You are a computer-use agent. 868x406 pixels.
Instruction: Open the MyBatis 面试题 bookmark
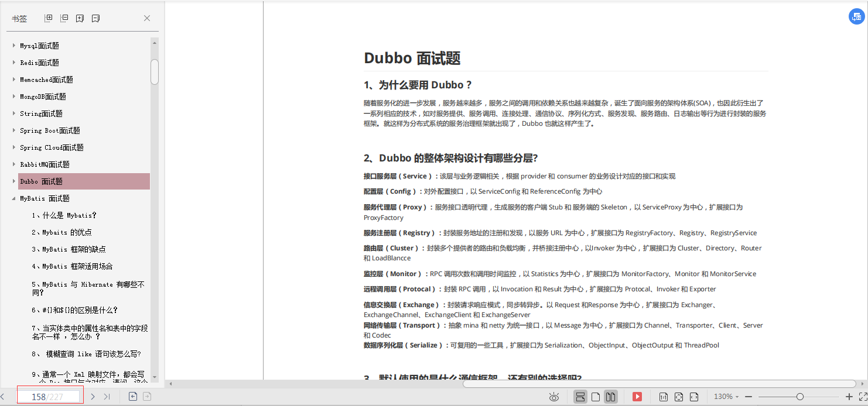45,198
